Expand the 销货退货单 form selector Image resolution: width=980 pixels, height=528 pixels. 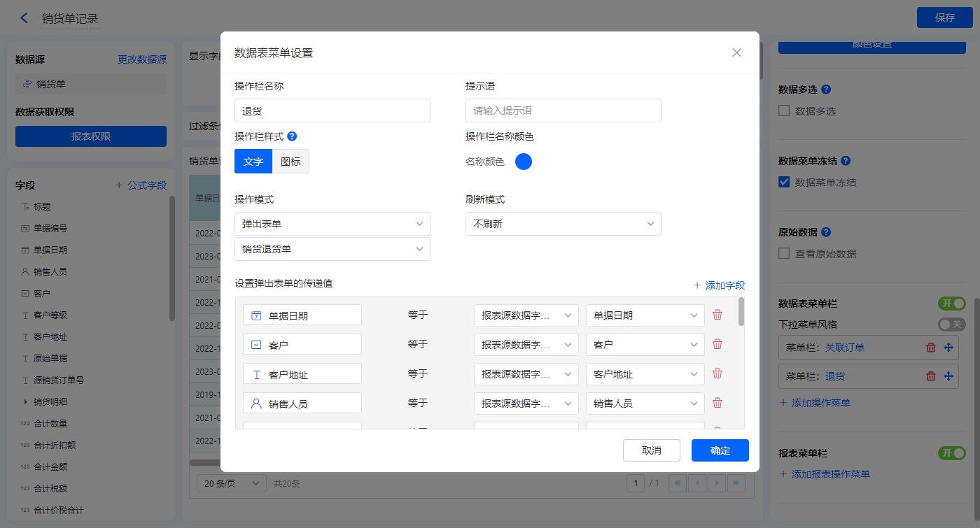tap(332, 249)
